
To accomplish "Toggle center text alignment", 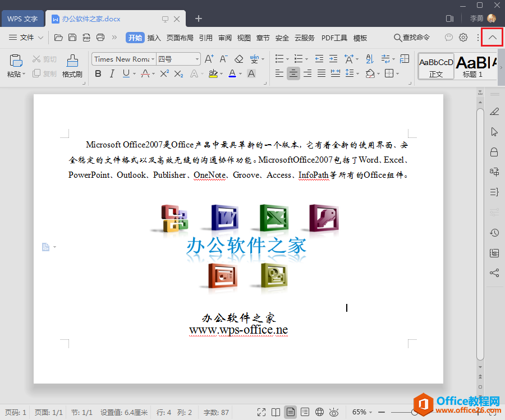I will [293, 73].
